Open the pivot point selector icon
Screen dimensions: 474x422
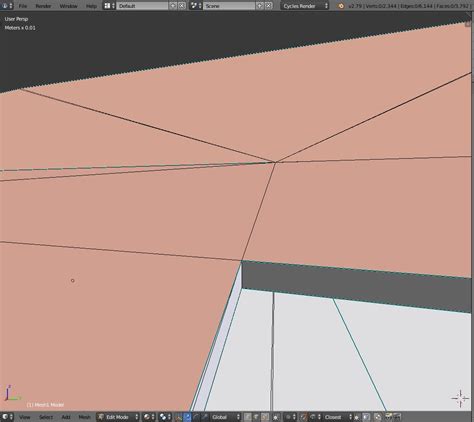tap(165, 417)
